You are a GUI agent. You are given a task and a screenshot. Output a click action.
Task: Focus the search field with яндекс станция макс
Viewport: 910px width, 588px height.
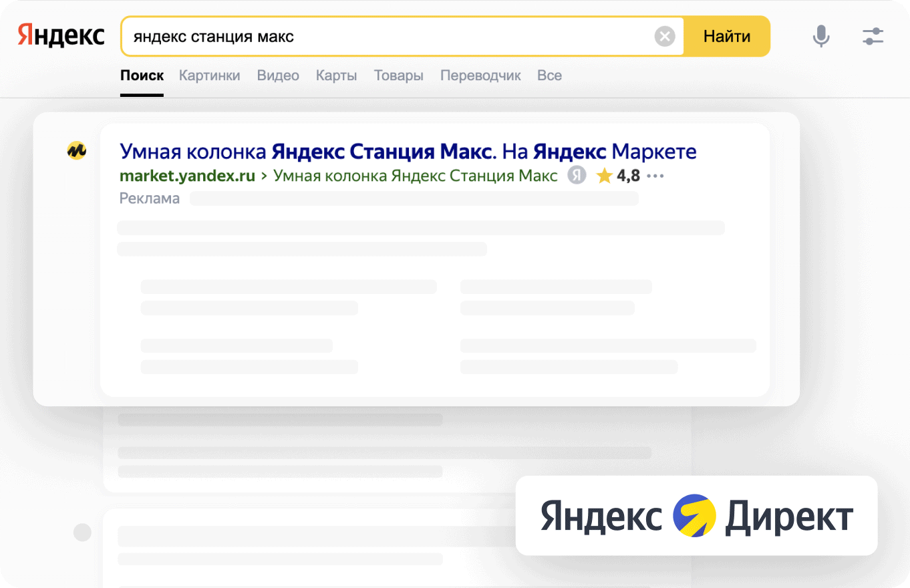[x=402, y=36]
